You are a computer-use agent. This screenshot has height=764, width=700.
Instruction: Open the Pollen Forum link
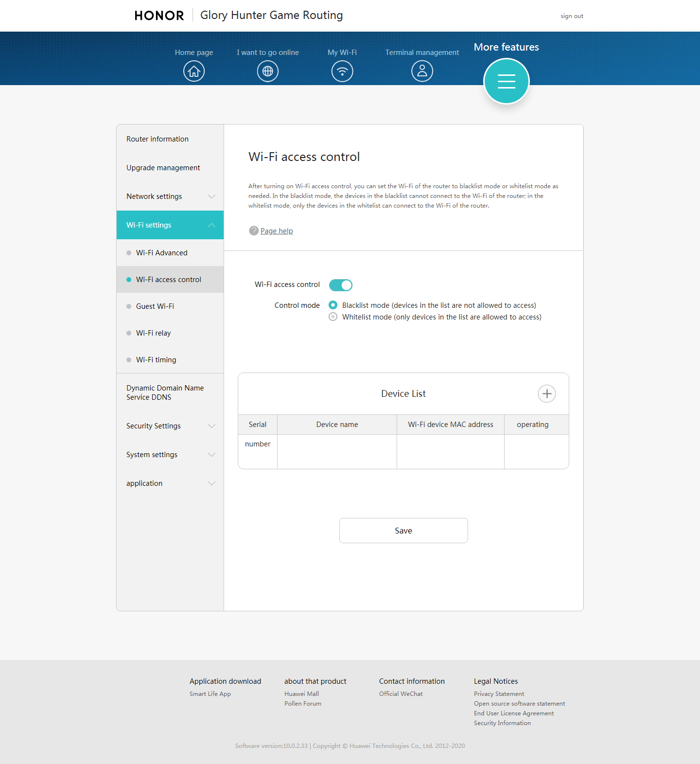(x=303, y=704)
